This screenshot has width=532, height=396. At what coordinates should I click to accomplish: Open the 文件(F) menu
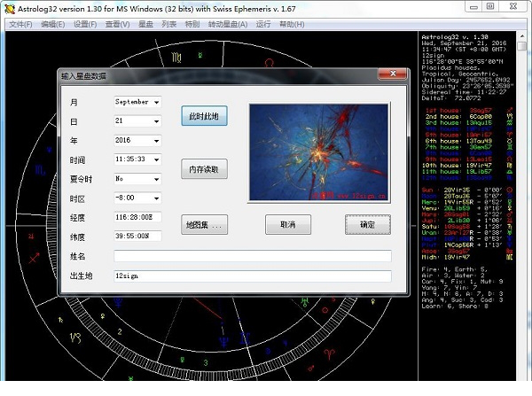[20, 25]
